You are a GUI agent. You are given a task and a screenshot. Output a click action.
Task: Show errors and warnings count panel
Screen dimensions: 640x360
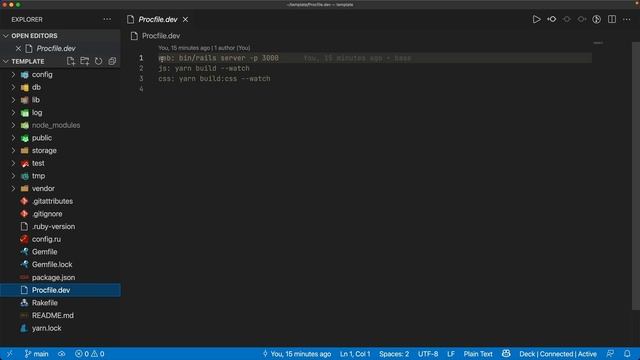pyautogui.click(x=89, y=354)
